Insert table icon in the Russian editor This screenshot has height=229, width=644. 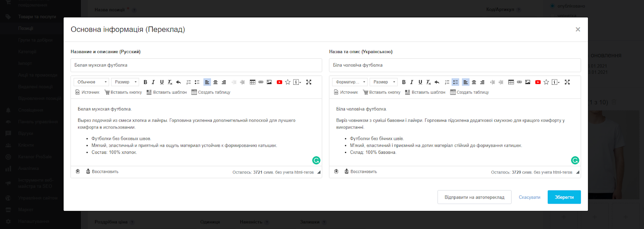point(253,82)
